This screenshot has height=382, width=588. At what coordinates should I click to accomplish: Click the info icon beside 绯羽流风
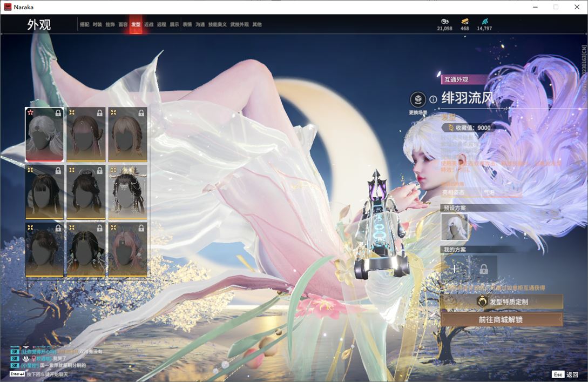[433, 99]
